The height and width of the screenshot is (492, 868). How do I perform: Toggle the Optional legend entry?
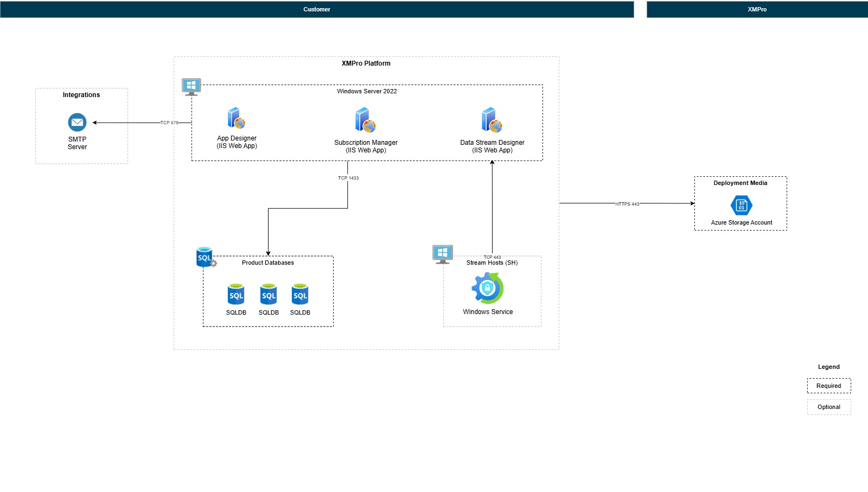(829, 407)
